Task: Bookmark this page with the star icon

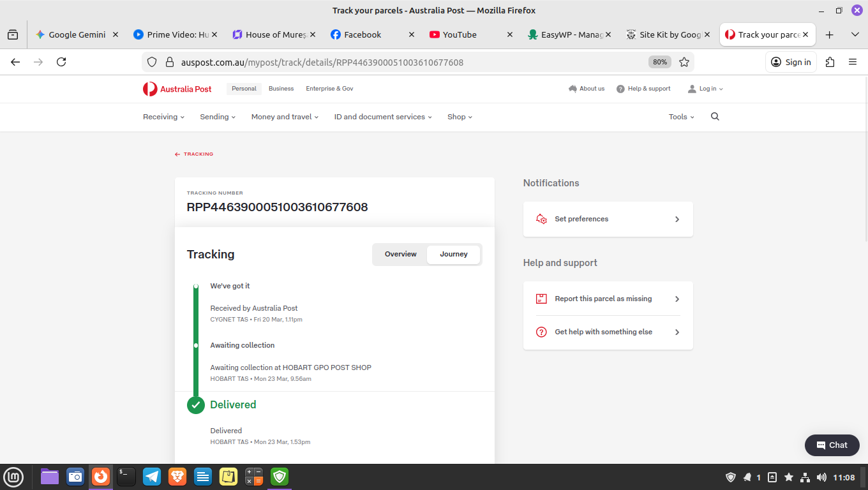Action: [x=684, y=62]
